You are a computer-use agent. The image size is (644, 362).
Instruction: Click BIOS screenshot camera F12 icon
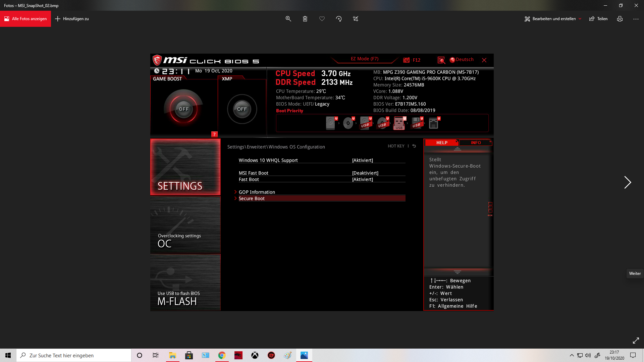pos(407,60)
